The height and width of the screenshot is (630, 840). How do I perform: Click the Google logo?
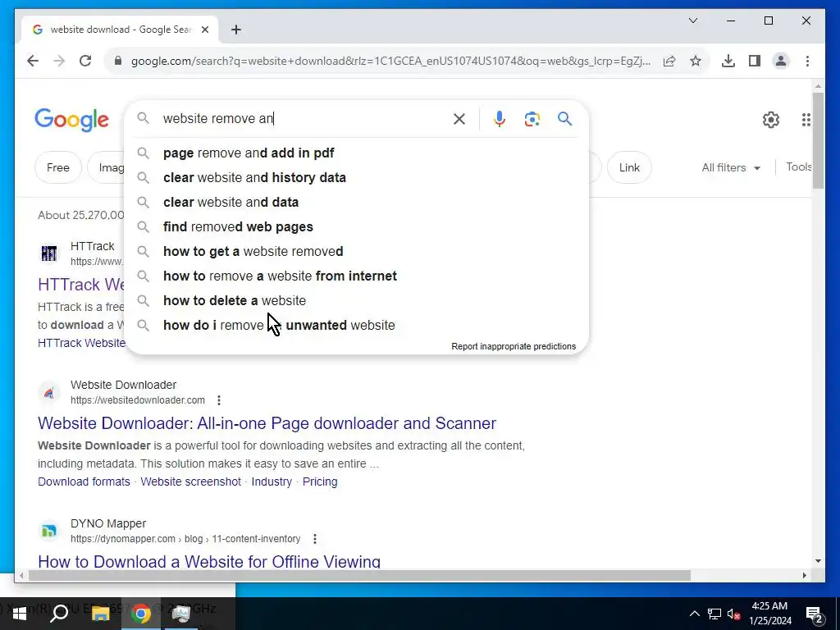72,120
